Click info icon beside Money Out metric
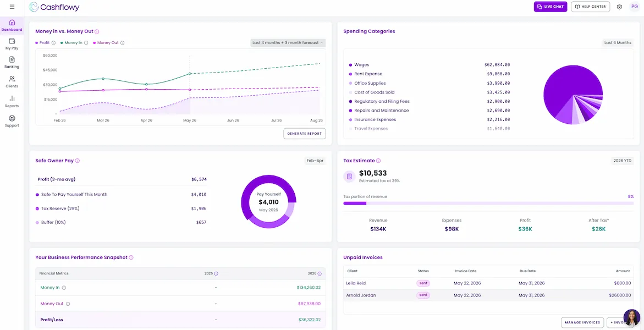This screenshot has height=330, width=644. point(68,304)
